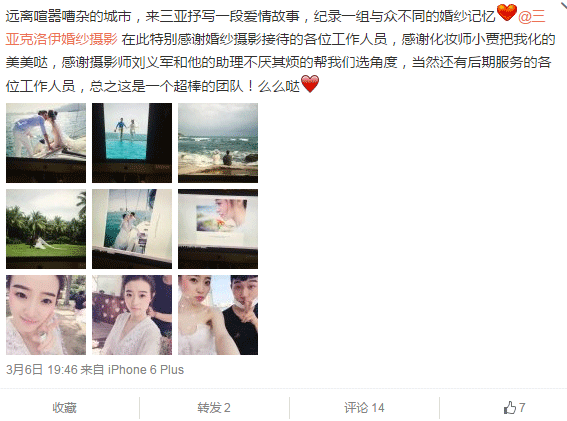
Task: Open the post options chevron at top right
Action: [562, 6]
